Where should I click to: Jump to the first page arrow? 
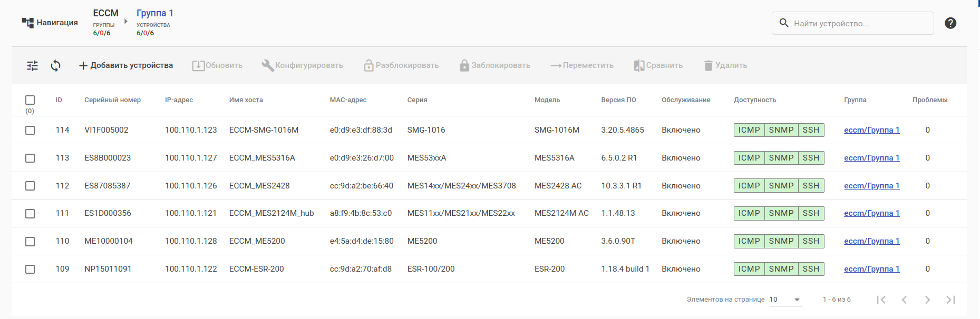click(x=881, y=300)
